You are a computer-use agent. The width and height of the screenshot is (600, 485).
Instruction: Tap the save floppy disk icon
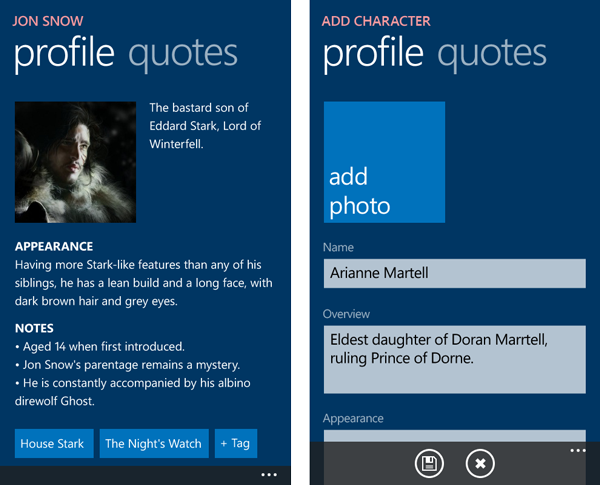tap(429, 463)
